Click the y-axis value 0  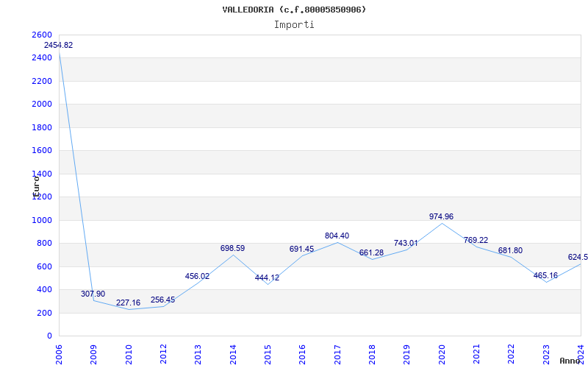[x=49, y=336]
